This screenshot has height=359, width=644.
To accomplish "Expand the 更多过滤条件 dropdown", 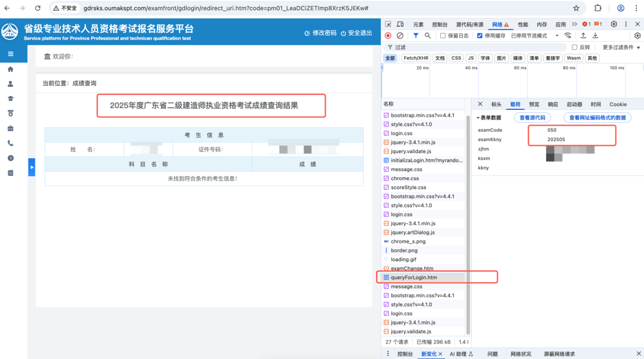I will [x=621, y=47].
